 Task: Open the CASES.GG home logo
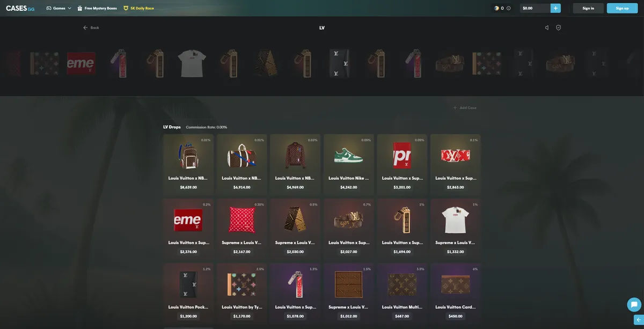click(20, 8)
